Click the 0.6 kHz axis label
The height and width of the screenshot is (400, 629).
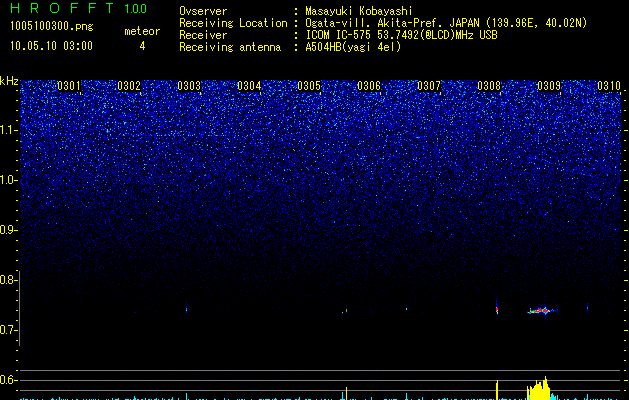coord(8,380)
